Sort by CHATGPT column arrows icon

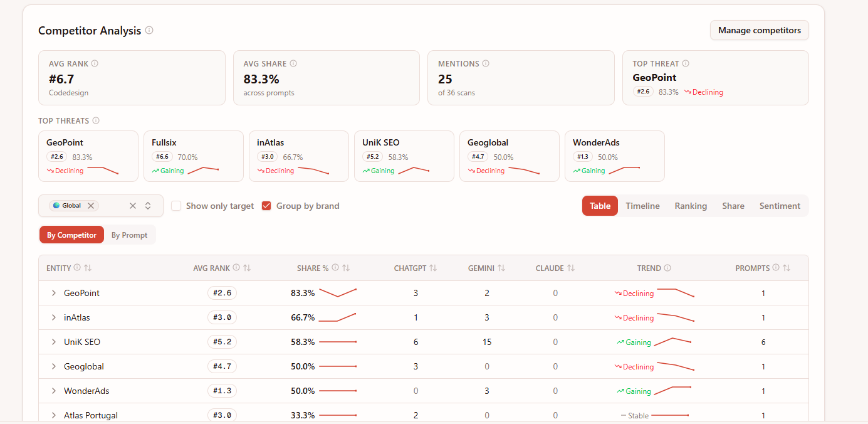[433, 268]
